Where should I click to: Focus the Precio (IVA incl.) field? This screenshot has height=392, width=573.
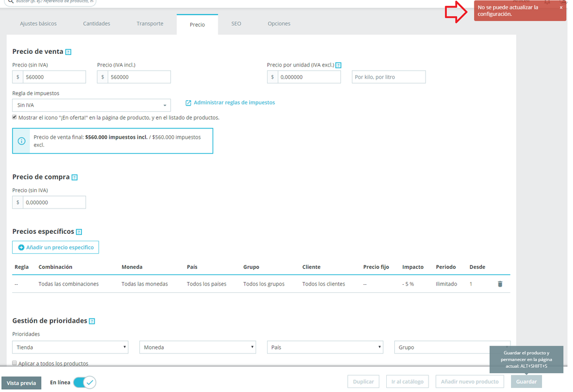pos(139,77)
